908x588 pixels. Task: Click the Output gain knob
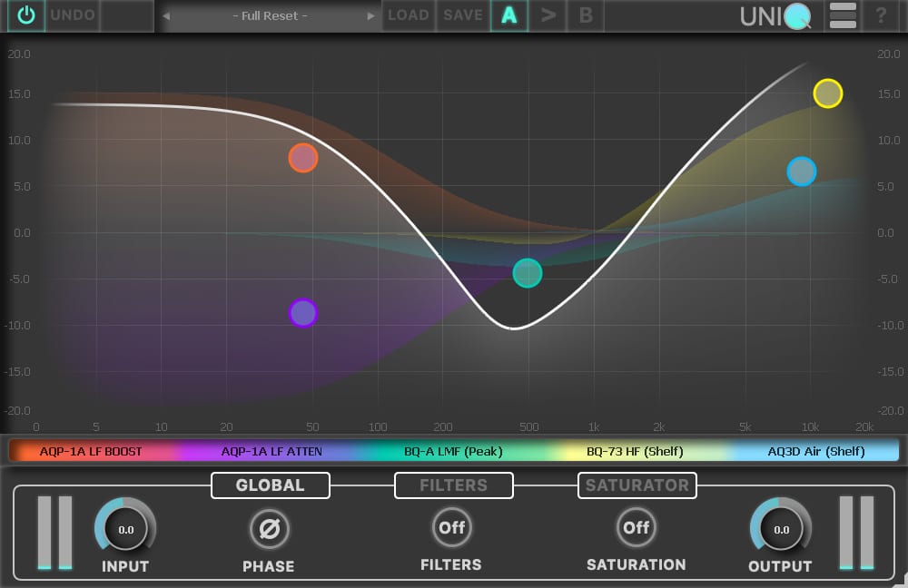click(x=779, y=528)
